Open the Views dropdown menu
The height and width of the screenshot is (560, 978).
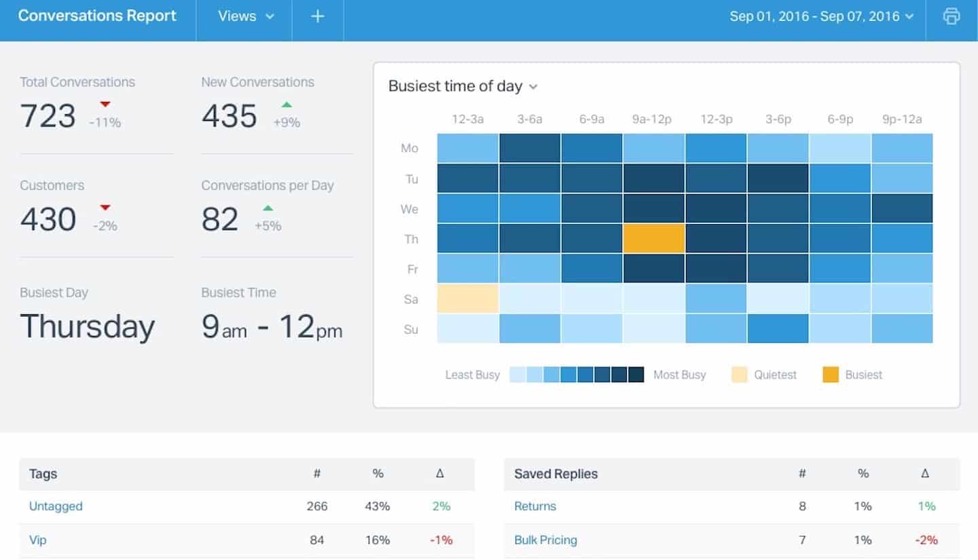coord(245,16)
